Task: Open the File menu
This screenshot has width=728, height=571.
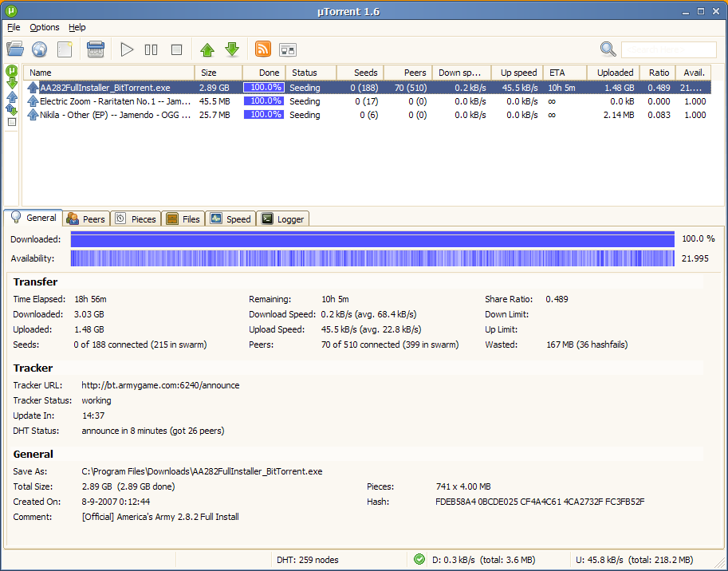Action: coord(14,27)
